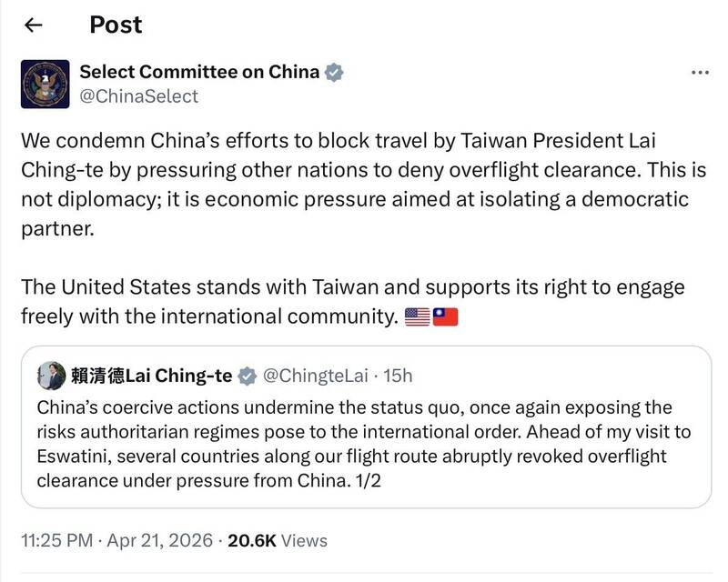Open the @ChinaSelect handle link
This screenshot has width=728, height=582.
[x=138, y=95]
